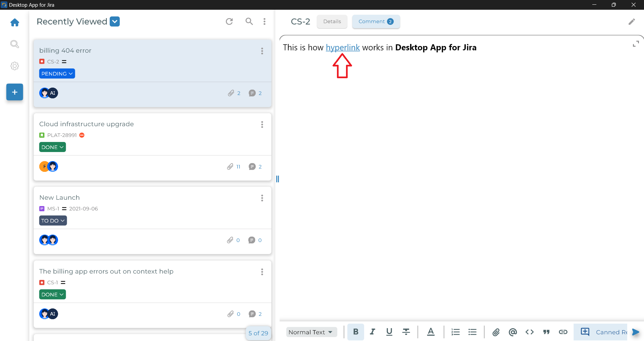The width and height of the screenshot is (644, 341).
Task: Refresh the Recently Viewed list
Action: tap(229, 21)
